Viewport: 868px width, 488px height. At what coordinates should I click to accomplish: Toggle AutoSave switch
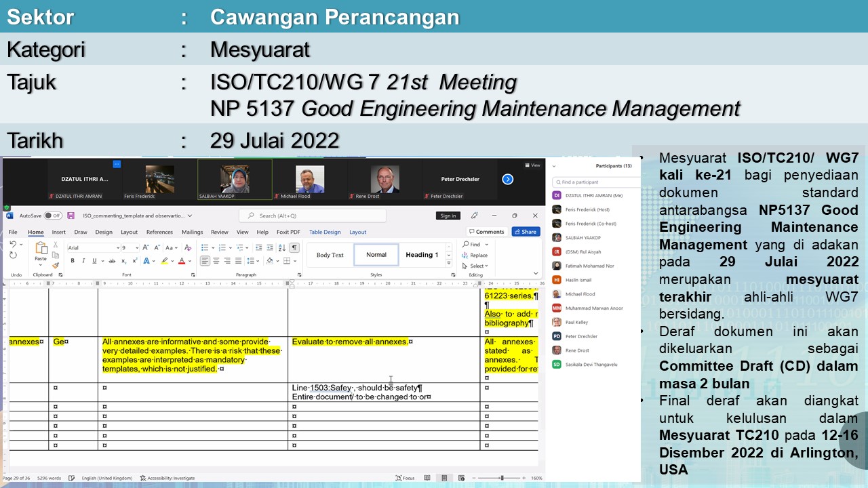[53, 216]
